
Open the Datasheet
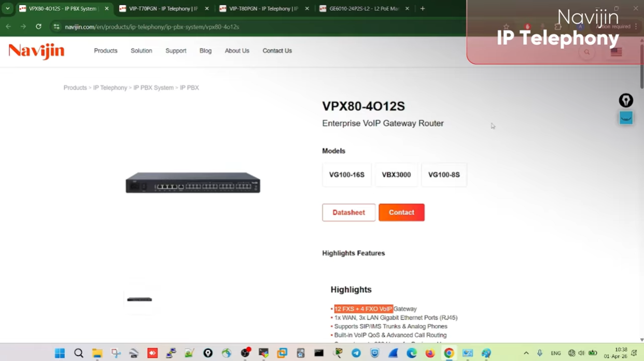tap(348, 212)
